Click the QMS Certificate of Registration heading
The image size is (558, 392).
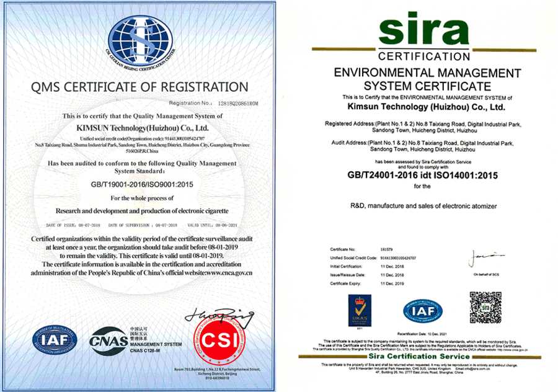139,87
